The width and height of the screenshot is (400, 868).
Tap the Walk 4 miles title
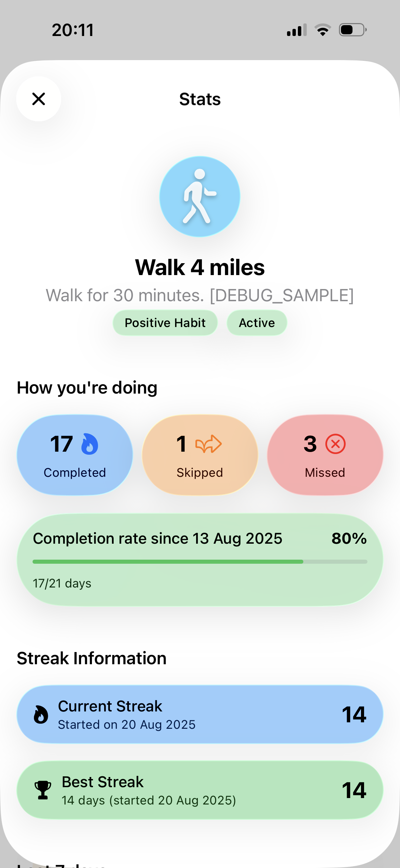[200, 267]
